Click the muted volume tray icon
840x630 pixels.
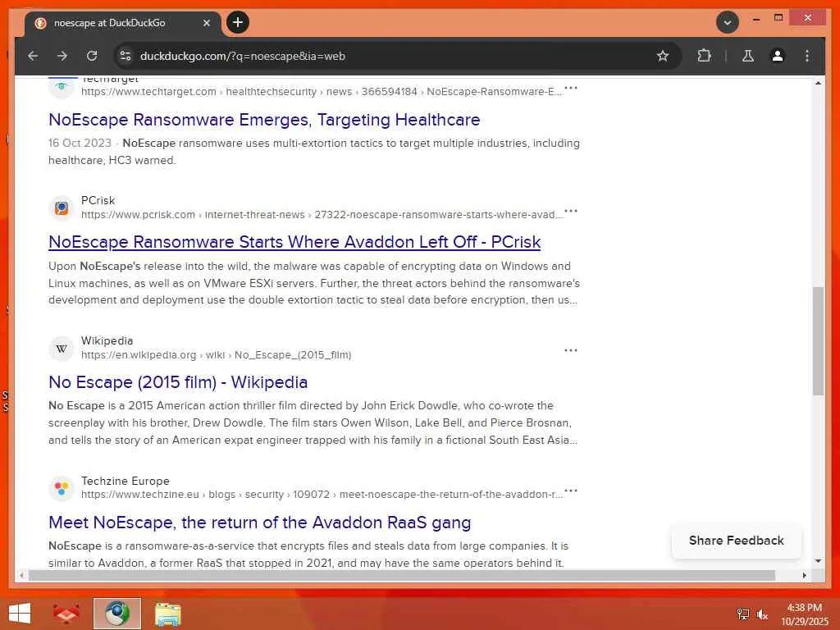(x=762, y=614)
